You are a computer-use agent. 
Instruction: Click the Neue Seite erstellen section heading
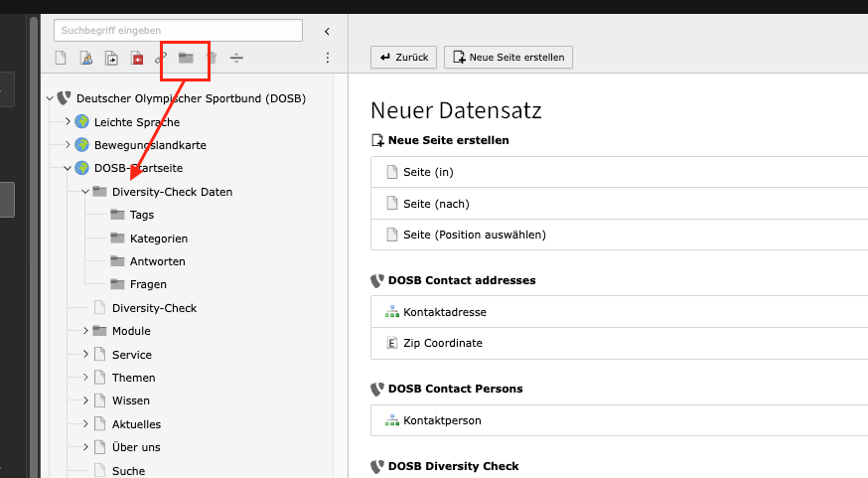448,140
